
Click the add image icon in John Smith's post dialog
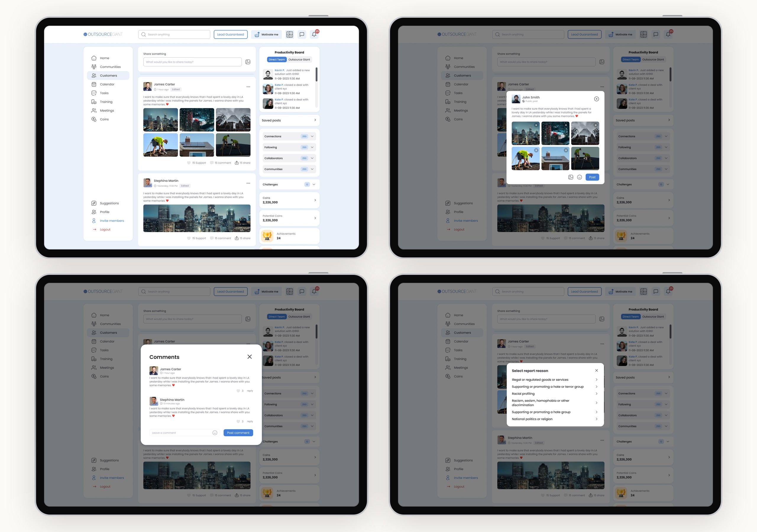coord(571,177)
